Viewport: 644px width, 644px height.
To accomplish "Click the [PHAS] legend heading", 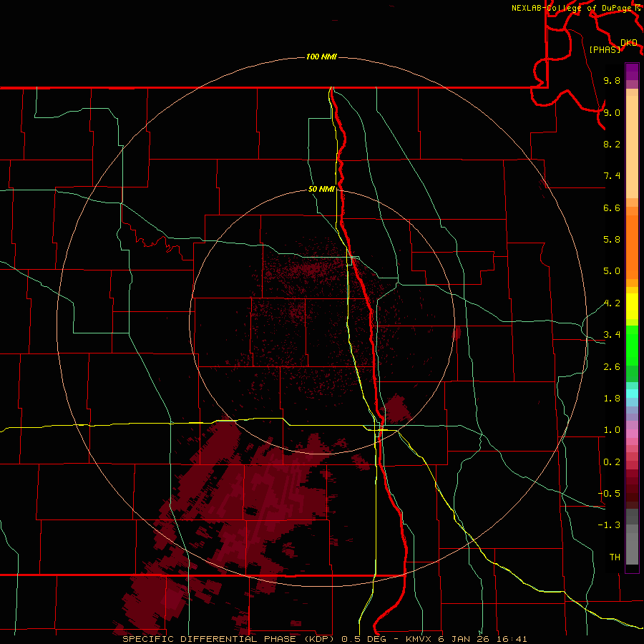I will coord(605,49).
